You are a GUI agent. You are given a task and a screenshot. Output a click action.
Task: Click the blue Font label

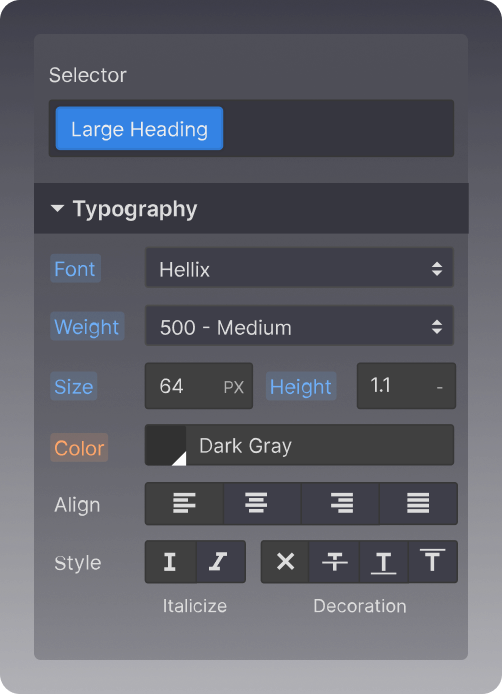pyautogui.click(x=75, y=268)
